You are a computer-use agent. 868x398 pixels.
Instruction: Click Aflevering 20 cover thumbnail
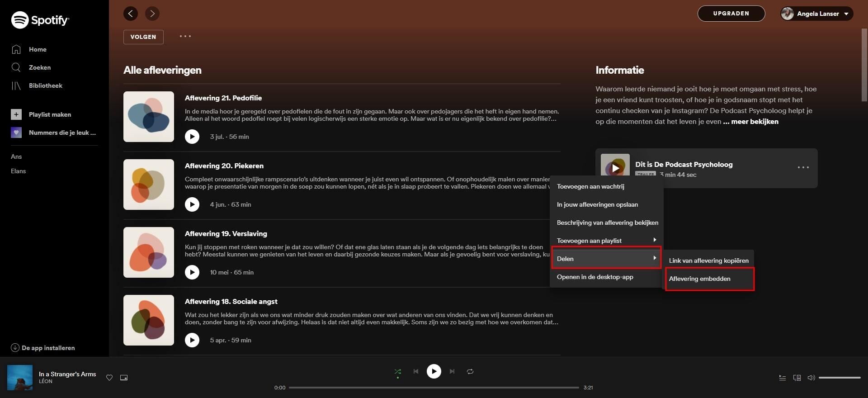point(149,185)
